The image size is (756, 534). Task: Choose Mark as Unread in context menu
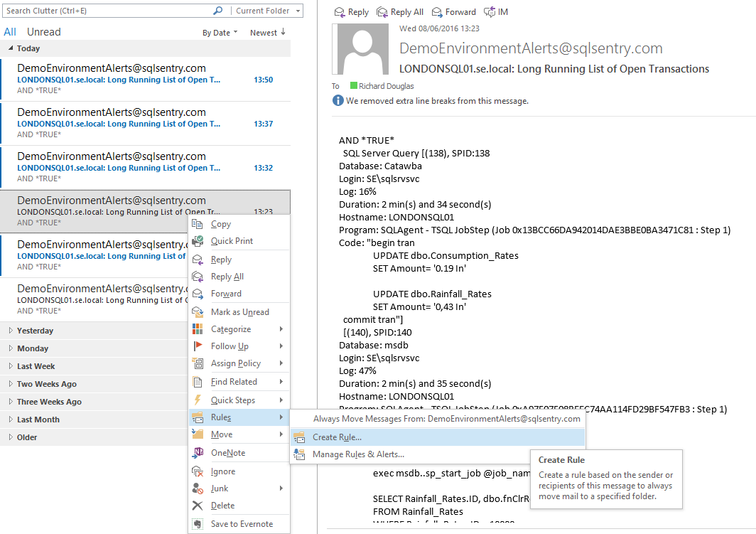point(241,311)
